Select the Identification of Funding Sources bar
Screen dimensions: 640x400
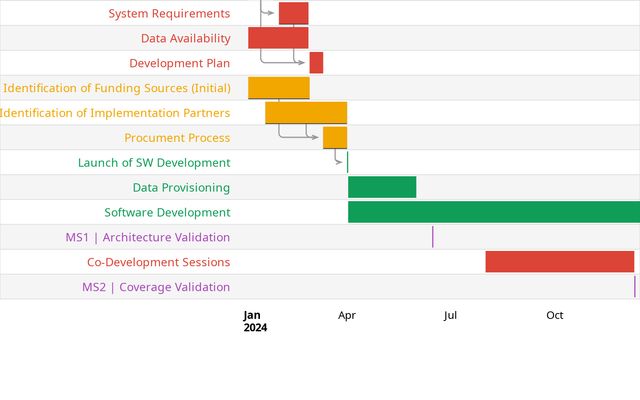point(279,88)
